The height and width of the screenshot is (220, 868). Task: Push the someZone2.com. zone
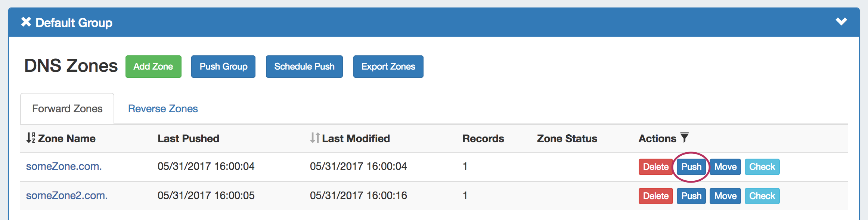(x=691, y=196)
